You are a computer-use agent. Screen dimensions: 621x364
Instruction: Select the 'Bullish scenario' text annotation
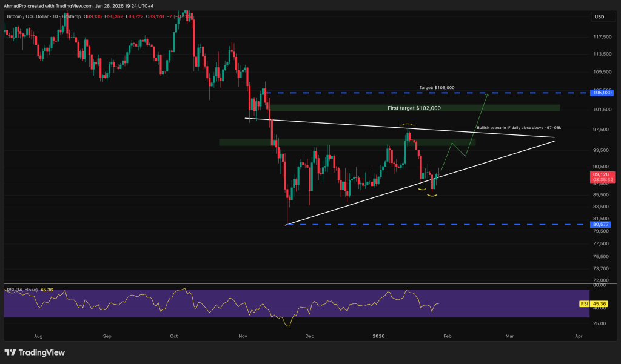click(x=519, y=128)
